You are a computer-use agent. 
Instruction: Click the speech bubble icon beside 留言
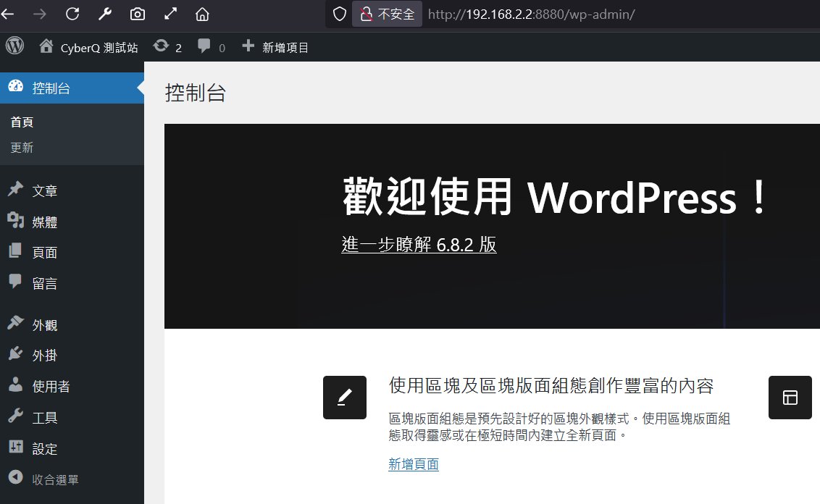click(16, 281)
